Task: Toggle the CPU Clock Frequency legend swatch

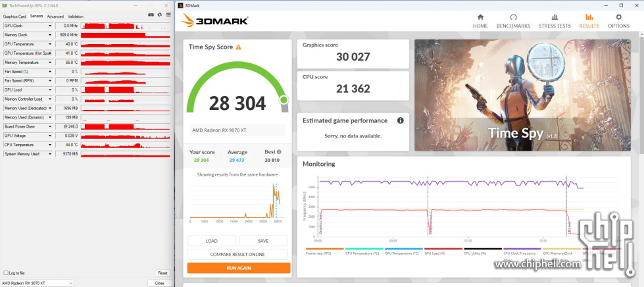Action: (x=522, y=249)
